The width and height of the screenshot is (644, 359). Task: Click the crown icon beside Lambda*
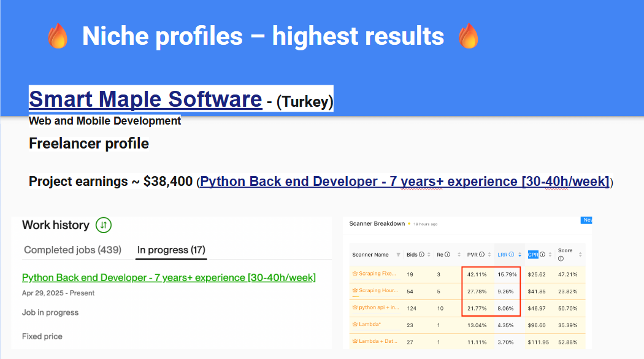point(355,324)
